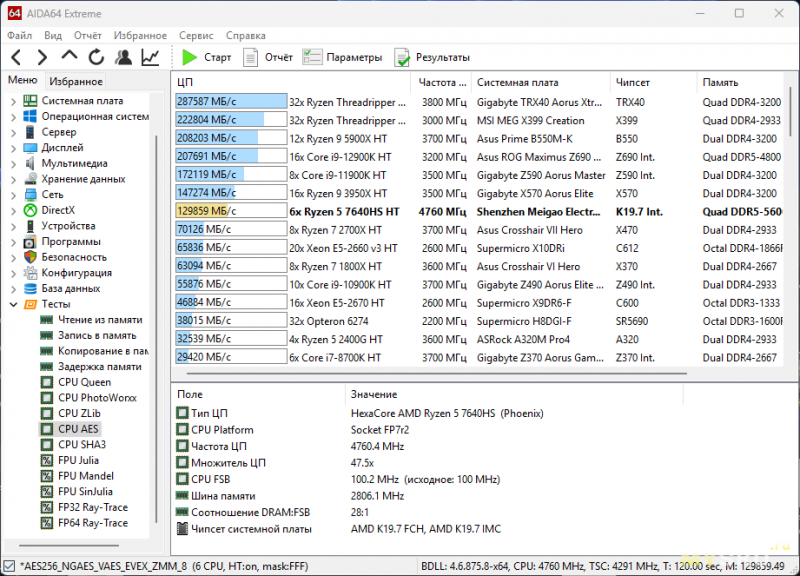This screenshot has width=800, height=576.
Task: Sort by the Системная плата column header
Action: tap(540, 82)
